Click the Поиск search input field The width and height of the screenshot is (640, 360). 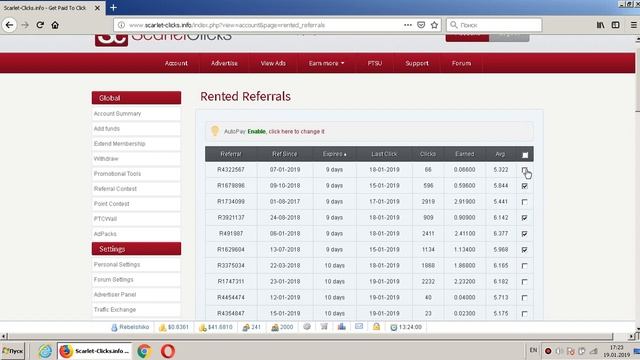[494, 25]
